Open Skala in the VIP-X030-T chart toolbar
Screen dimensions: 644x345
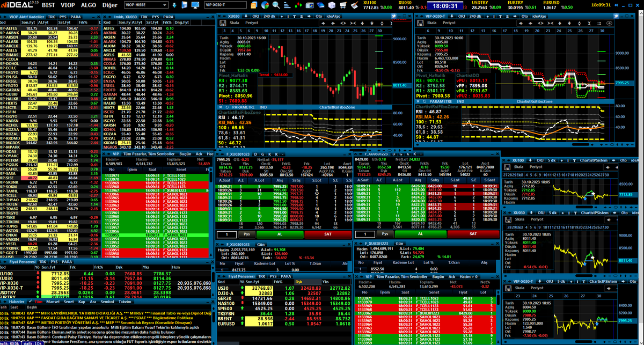431,23
